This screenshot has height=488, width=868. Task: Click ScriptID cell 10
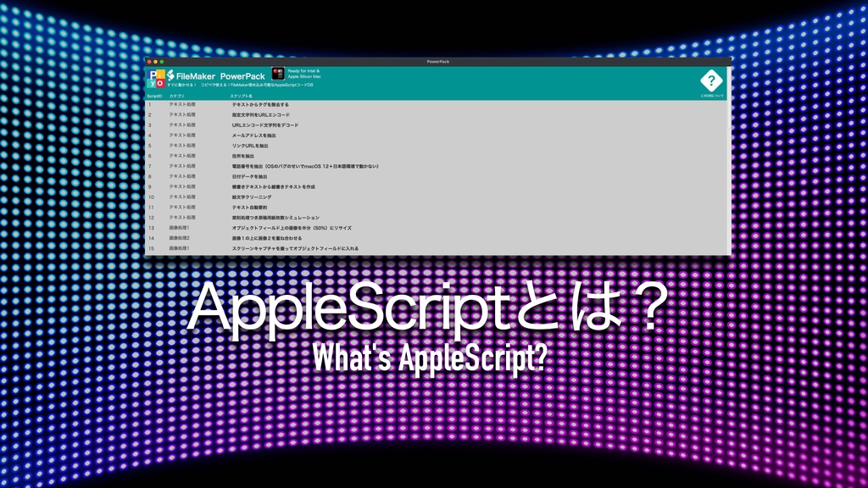[151, 197]
